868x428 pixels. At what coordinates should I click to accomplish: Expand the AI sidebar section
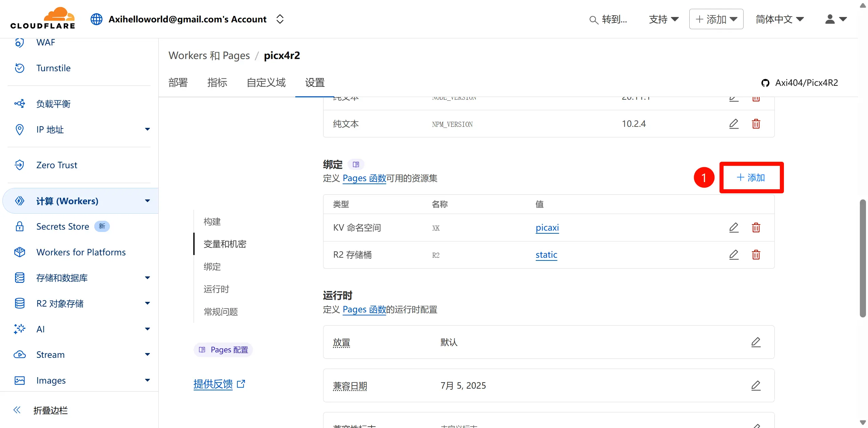tap(147, 329)
